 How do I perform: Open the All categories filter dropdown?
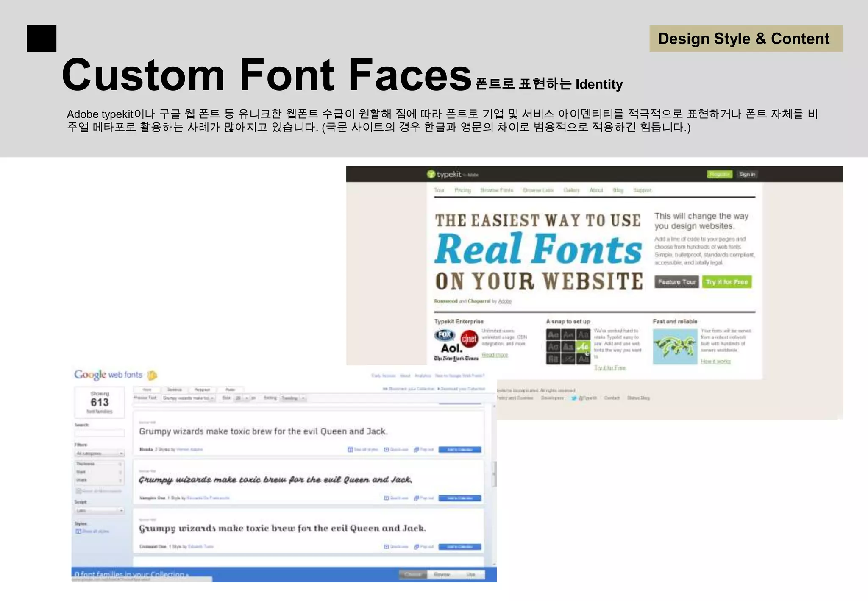(100, 454)
